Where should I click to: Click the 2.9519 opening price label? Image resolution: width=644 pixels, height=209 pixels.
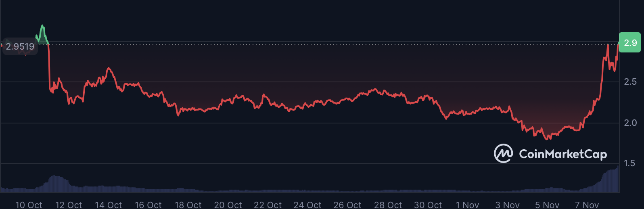20,46
